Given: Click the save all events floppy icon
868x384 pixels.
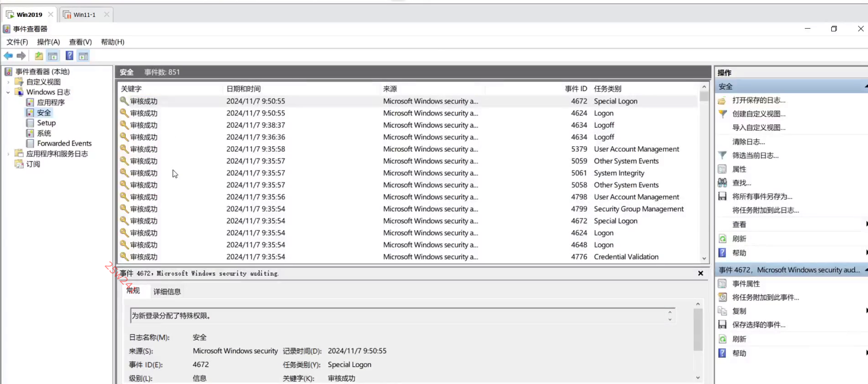Looking at the screenshot, I should pos(722,196).
